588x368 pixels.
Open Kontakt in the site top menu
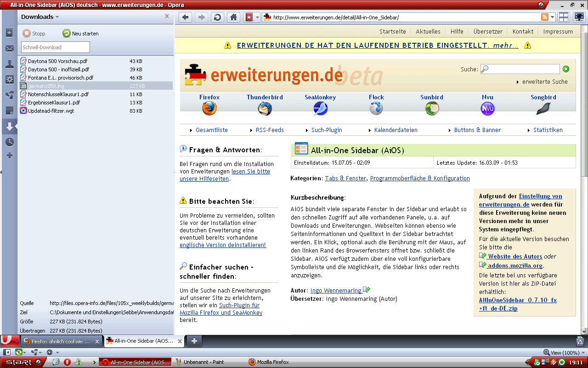pos(523,32)
